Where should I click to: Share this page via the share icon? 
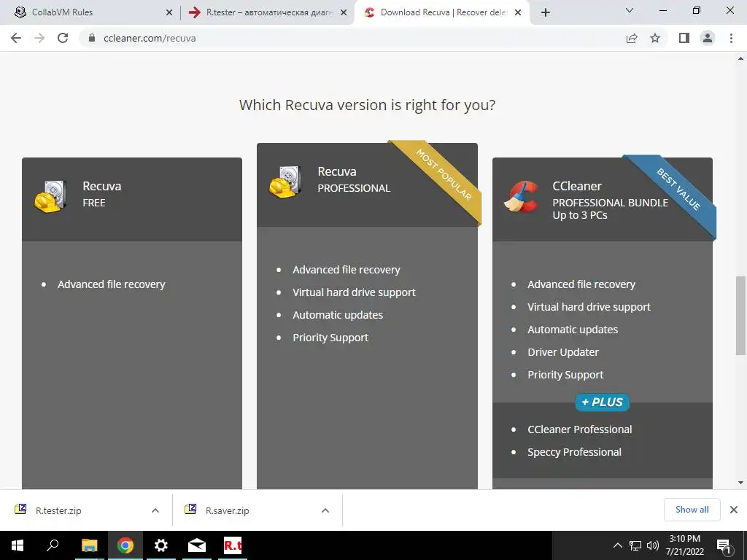pyautogui.click(x=632, y=38)
